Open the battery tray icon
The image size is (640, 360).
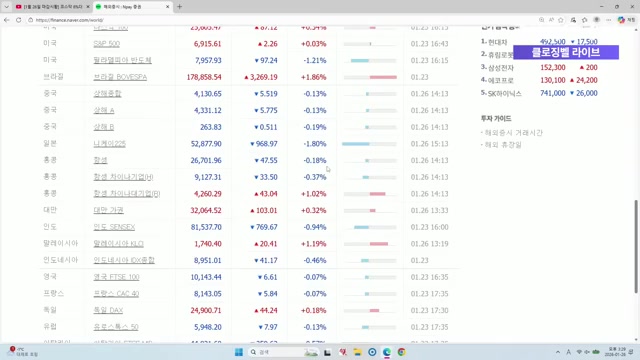pyautogui.click(x=596, y=352)
